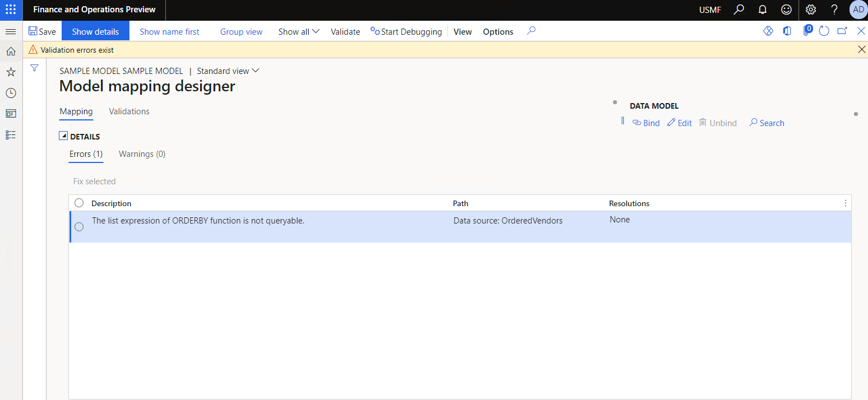This screenshot has width=868, height=400.
Task: Click the Finance and Operations Preview title
Action: [94, 10]
